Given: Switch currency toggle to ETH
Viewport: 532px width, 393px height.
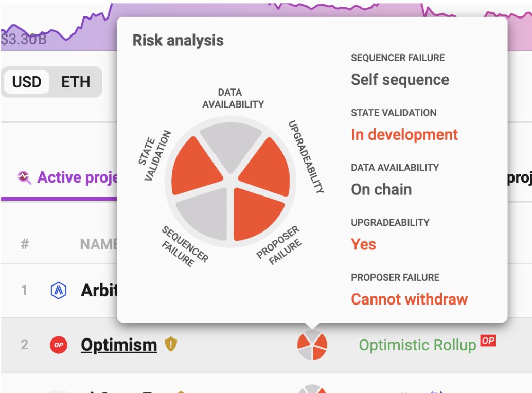Looking at the screenshot, I should click(76, 82).
